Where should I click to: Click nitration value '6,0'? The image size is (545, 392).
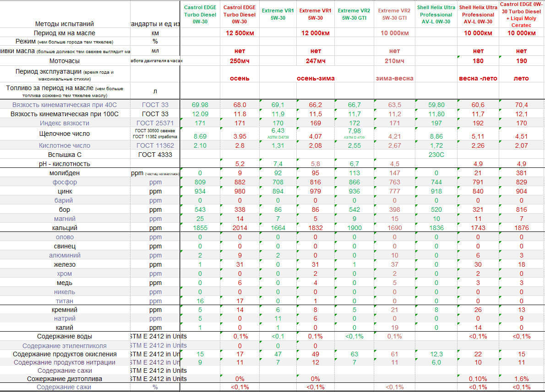(436, 362)
